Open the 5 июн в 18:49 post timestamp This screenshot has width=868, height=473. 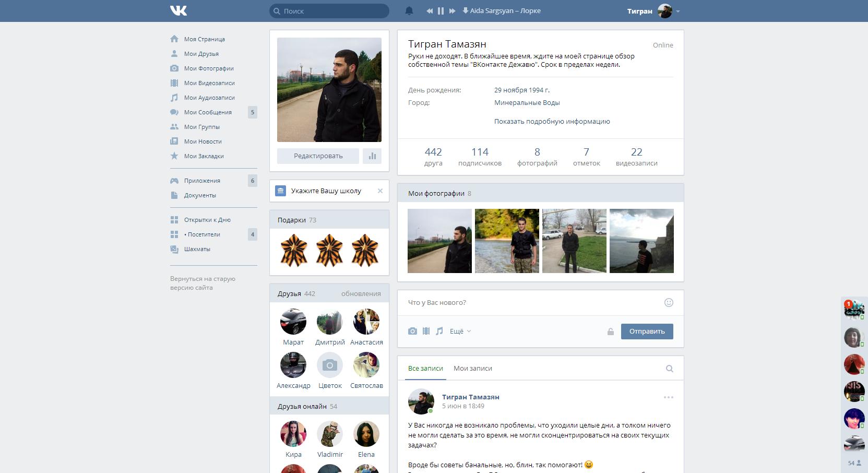[463, 406]
